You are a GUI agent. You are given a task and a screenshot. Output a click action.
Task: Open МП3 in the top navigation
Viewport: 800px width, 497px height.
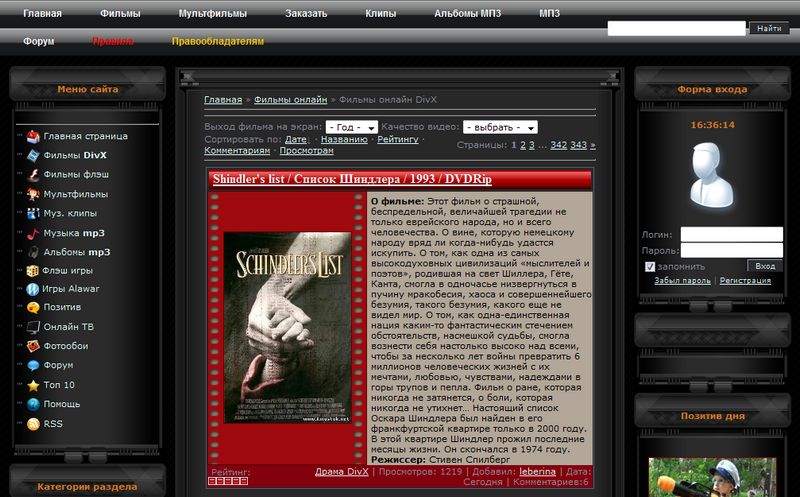pyautogui.click(x=549, y=14)
